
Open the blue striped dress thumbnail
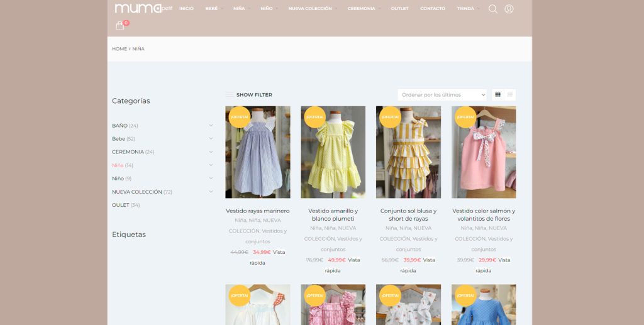click(257, 152)
